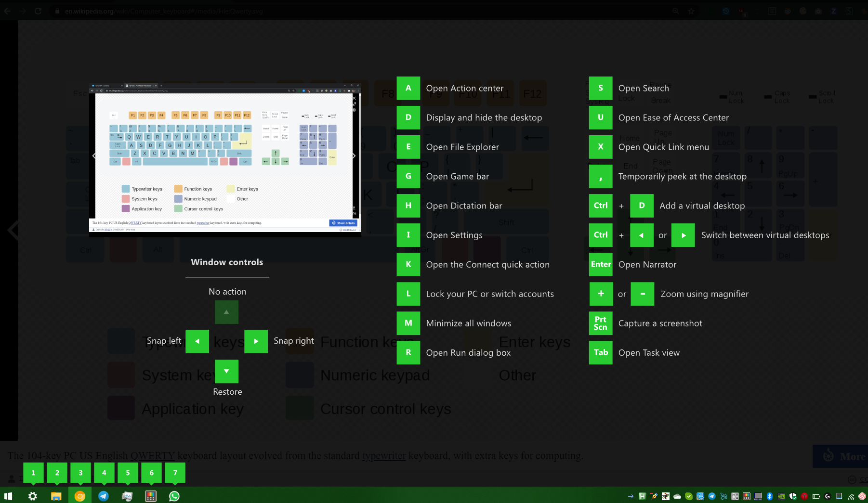Viewport: 868px width, 503px height.
Task: Click the OneDrive cloud icon in the tray
Action: click(x=677, y=496)
